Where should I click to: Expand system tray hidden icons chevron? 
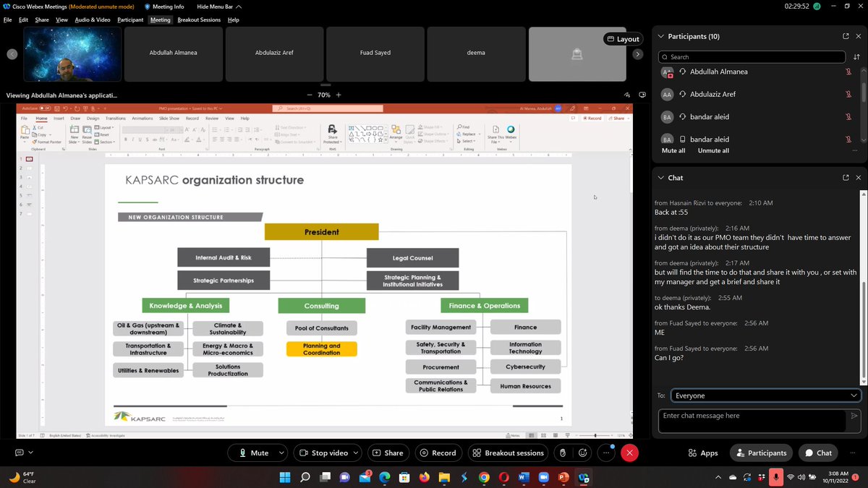[x=718, y=477]
